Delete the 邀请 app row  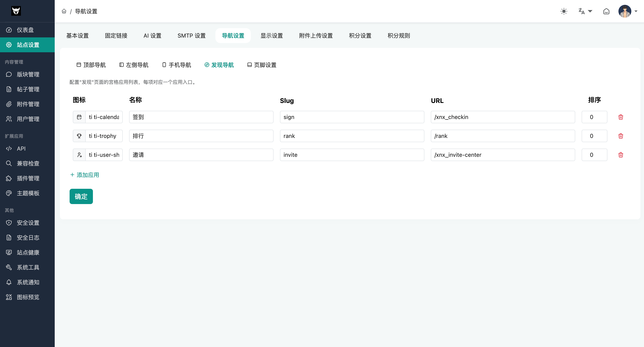pyautogui.click(x=620, y=155)
